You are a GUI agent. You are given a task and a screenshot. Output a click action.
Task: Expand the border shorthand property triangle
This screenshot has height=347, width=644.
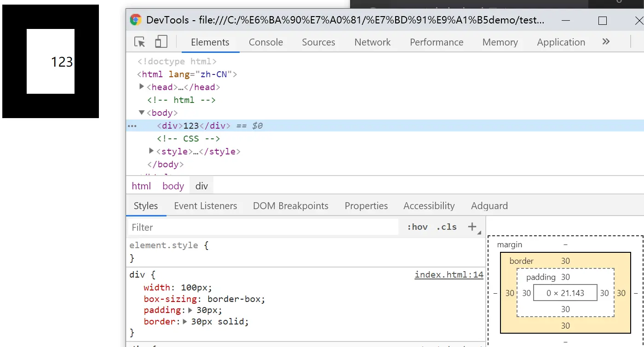185,321
